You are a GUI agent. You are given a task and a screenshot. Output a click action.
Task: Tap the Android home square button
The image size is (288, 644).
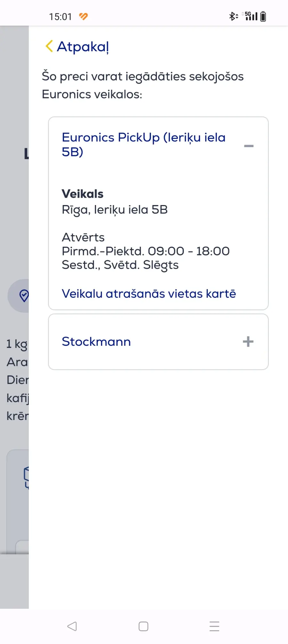[143, 626]
